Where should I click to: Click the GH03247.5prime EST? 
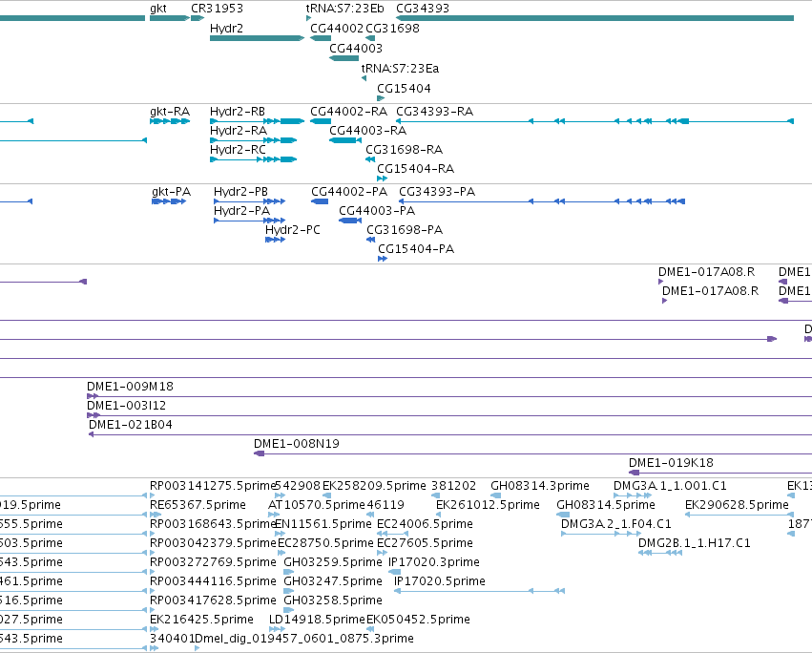[x=288, y=591]
